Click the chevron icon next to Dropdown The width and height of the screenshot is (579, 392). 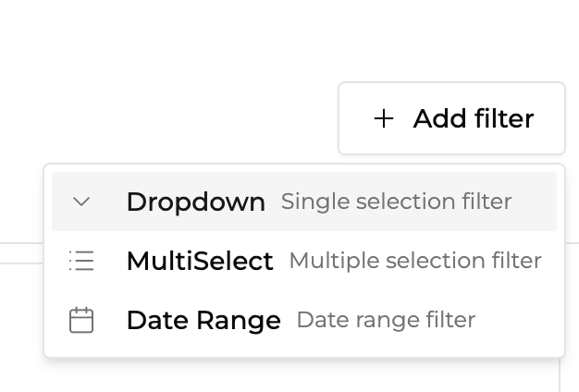81,202
